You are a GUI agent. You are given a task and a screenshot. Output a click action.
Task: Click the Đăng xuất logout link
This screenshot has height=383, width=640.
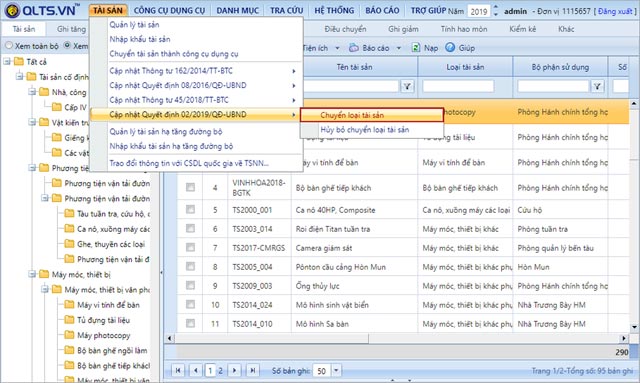point(615,11)
